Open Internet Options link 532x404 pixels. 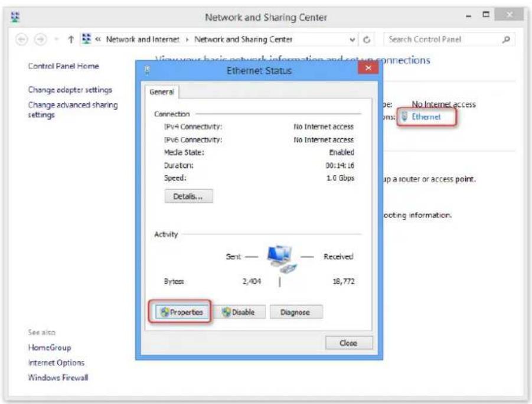point(56,363)
